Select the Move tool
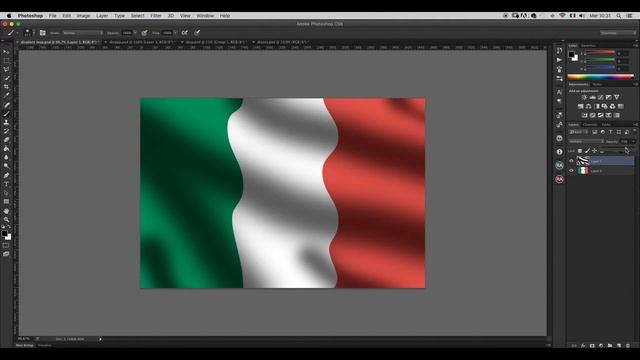Image resolution: width=640 pixels, height=360 pixels. coord(6,52)
